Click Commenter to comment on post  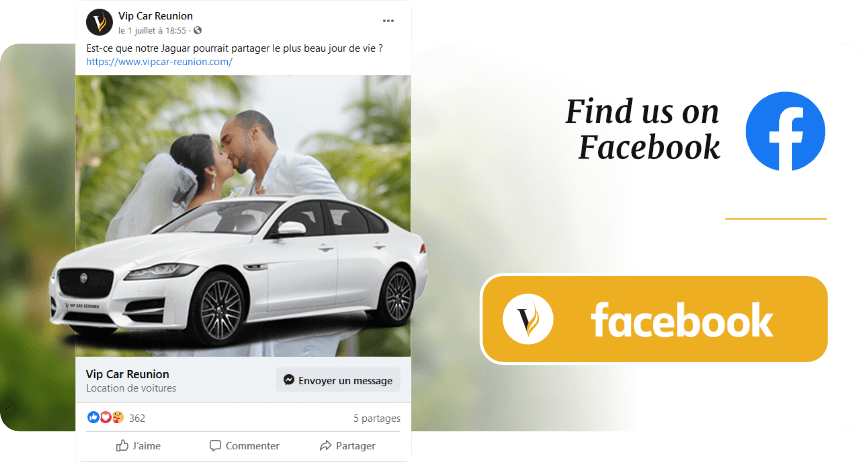245,445
